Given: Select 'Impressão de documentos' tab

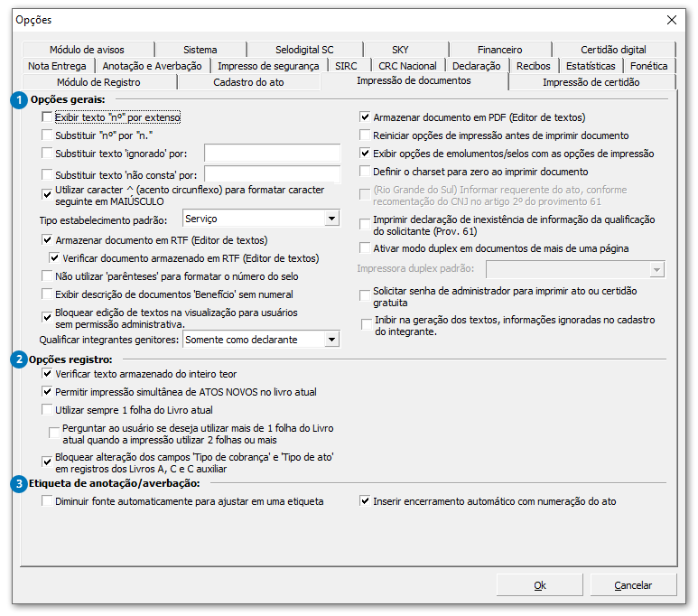Looking at the screenshot, I should 414,80.
